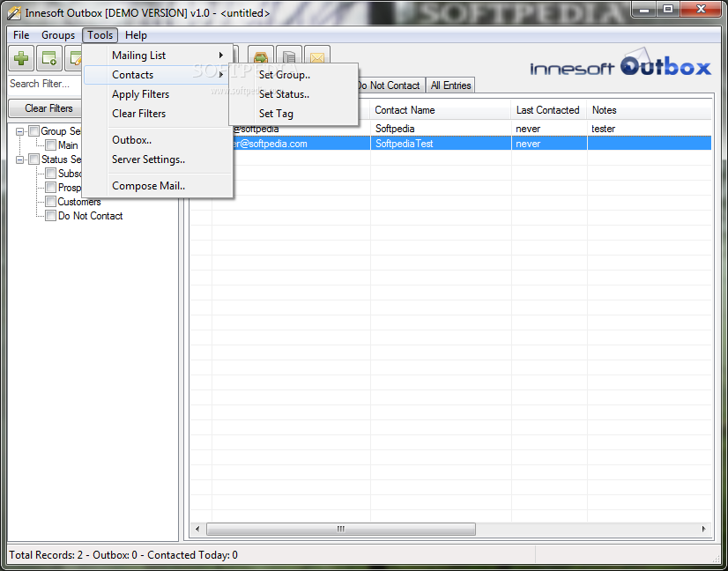
Task: Click the horizontal scrollbar left arrow
Action: coord(197,529)
